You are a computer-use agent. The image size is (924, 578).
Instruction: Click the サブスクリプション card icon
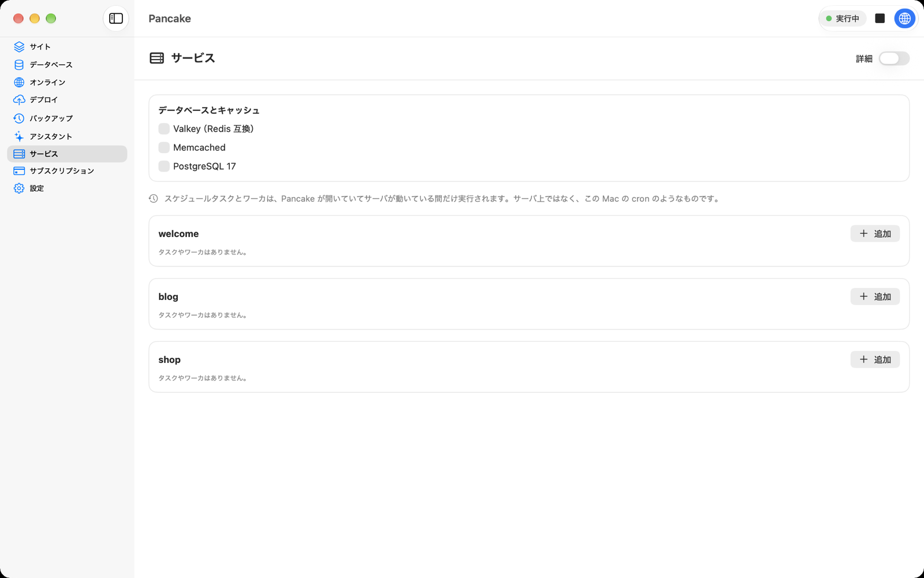pos(19,171)
